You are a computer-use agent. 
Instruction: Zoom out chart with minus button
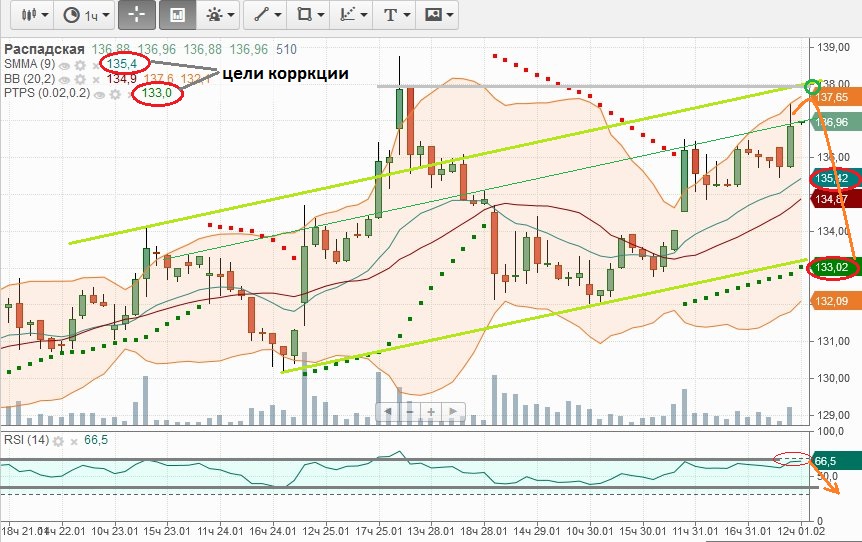(410, 411)
